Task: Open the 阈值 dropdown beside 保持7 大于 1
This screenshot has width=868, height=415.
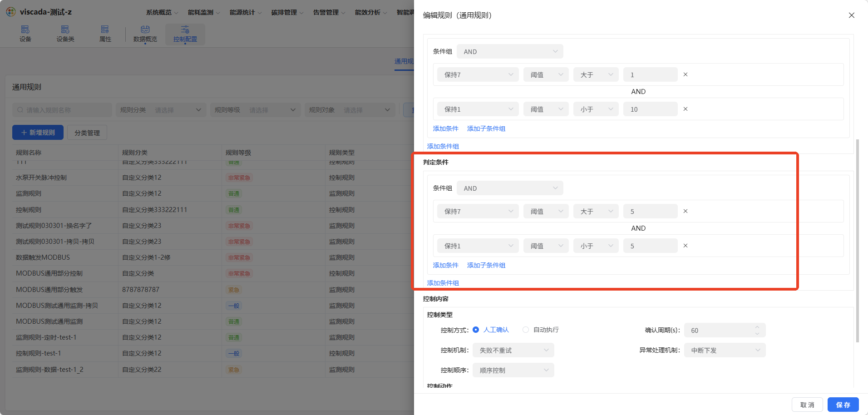Action: (x=546, y=74)
